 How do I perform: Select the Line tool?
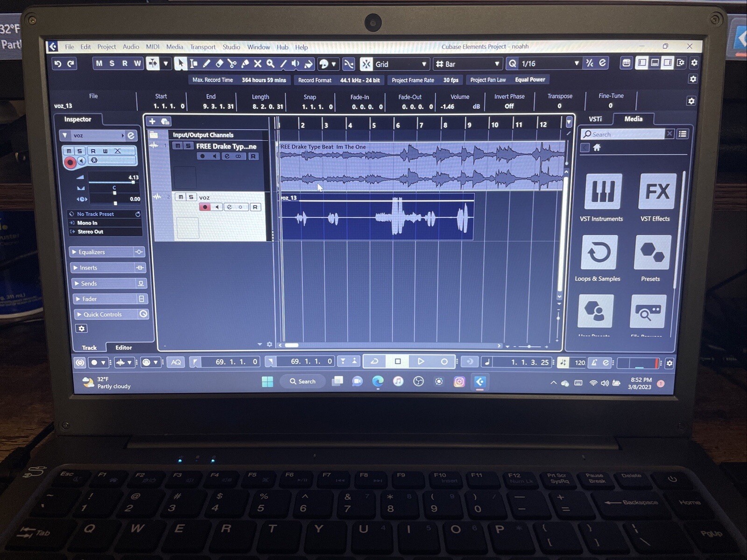click(x=283, y=63)
